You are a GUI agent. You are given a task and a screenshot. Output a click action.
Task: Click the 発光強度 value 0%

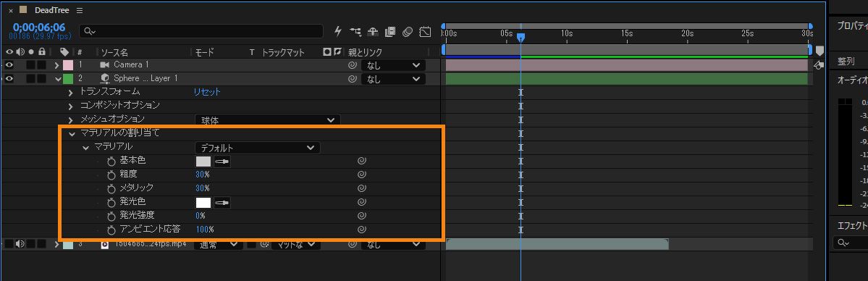click(x=201, y=216)
